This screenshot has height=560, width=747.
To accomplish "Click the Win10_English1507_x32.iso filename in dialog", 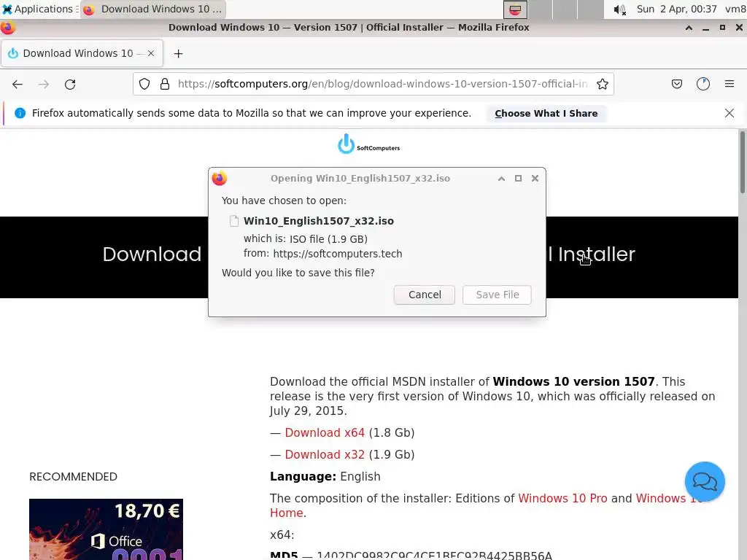I will pyautogui.click(x=318, y=221).
